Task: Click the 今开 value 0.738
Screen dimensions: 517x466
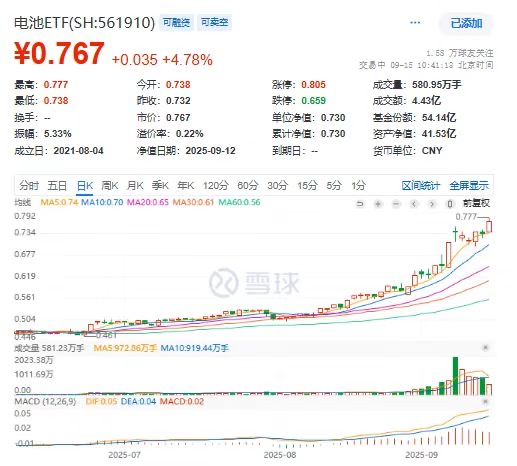Action: 178,85
